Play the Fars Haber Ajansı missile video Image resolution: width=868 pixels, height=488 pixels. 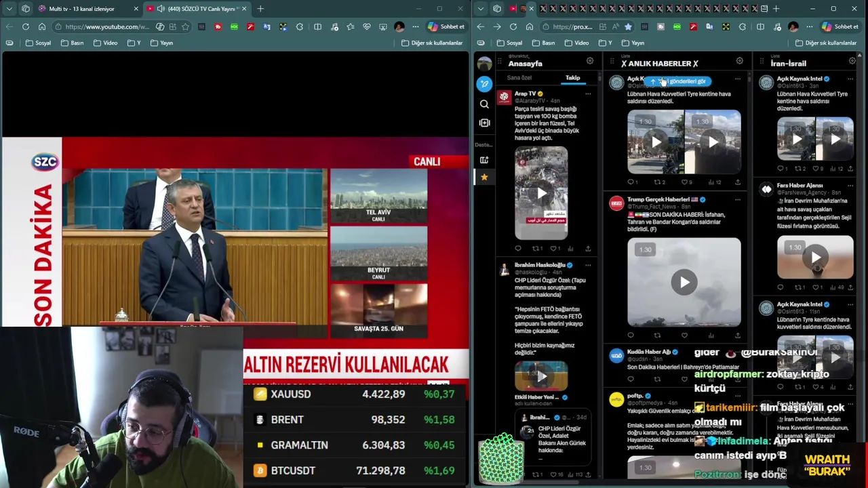[815, 257]
